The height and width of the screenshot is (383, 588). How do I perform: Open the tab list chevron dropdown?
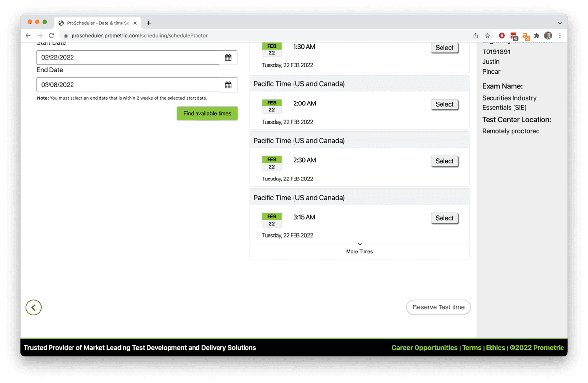pos(560,23)
